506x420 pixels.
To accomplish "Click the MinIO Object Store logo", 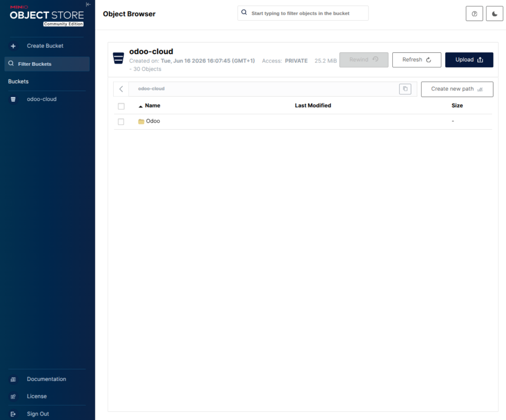I will point(47,16).
